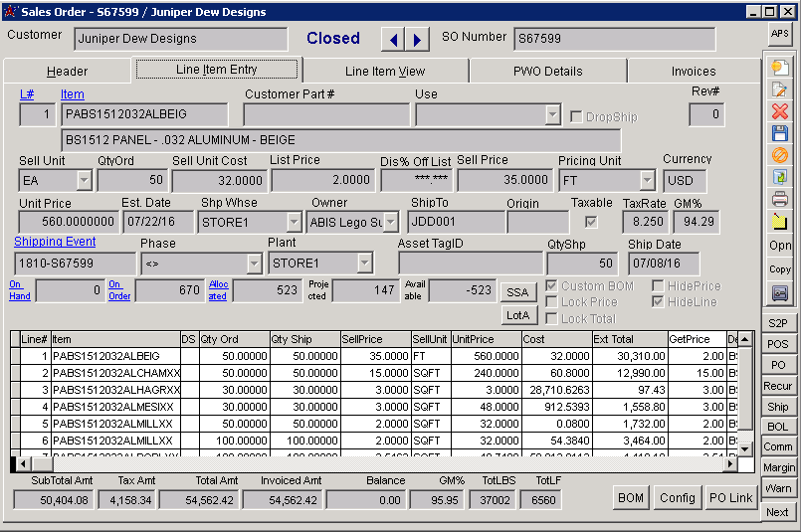Switch to the PWO Details tab
801x532 pixels.
click(x=547, y=72)
